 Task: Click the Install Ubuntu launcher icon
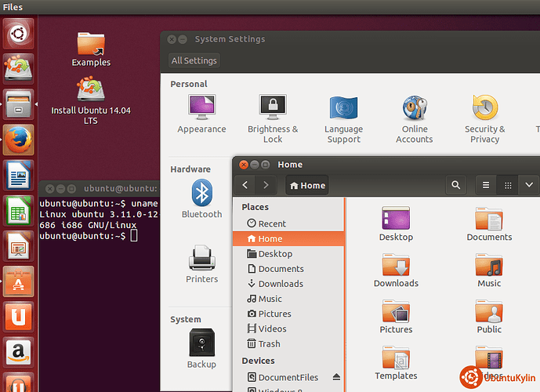(x=18, y=68)
